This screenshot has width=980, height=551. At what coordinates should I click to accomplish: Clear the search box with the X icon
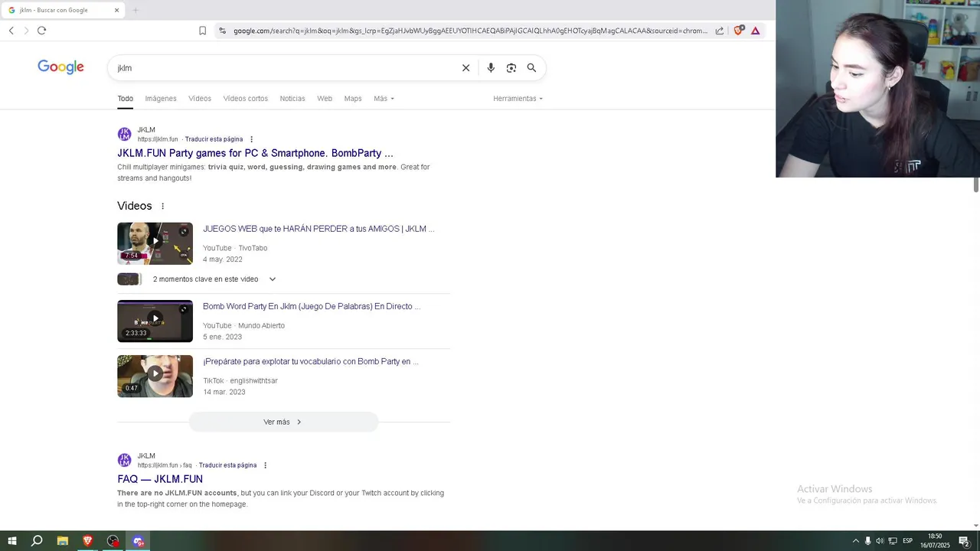[x=465, y=68]
